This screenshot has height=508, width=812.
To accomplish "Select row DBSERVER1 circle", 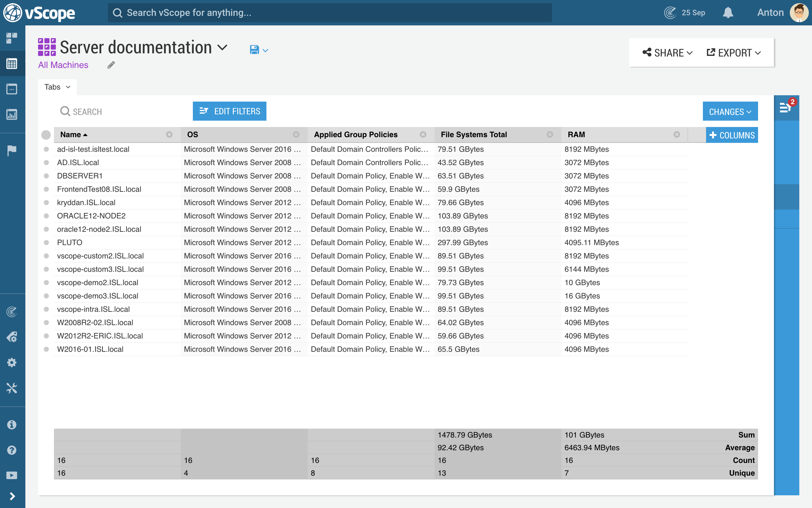I will coord(46,176).
